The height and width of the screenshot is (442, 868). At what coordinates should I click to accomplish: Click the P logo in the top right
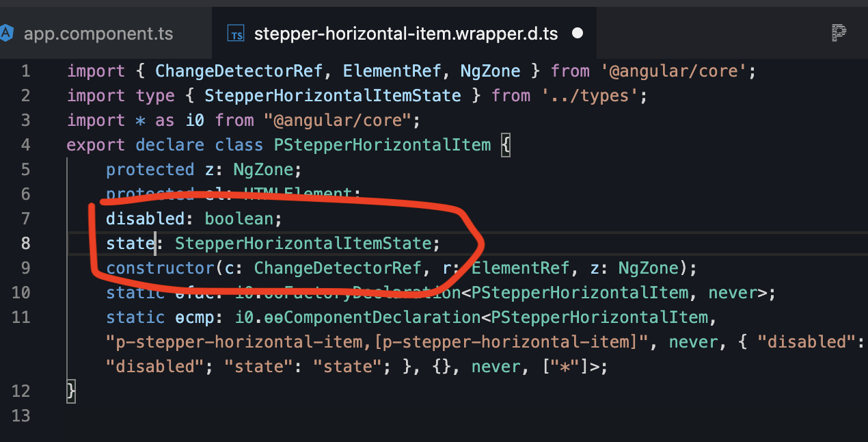(840, 32)
